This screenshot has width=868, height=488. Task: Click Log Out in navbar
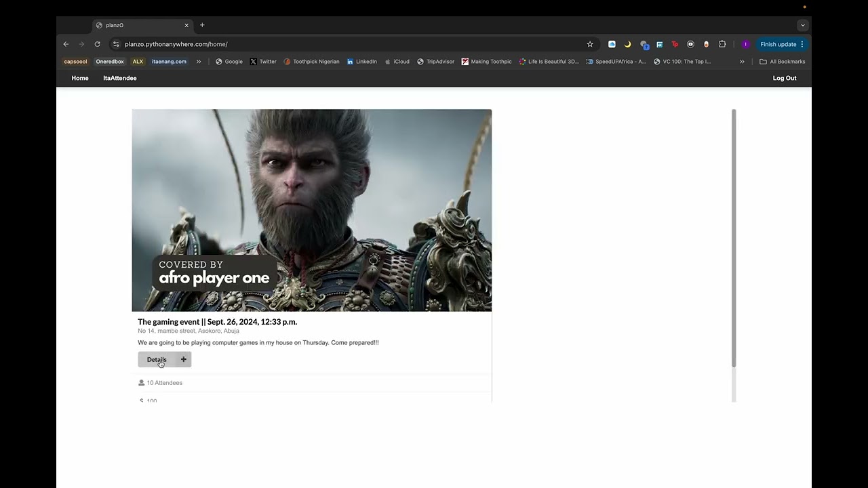785,78
